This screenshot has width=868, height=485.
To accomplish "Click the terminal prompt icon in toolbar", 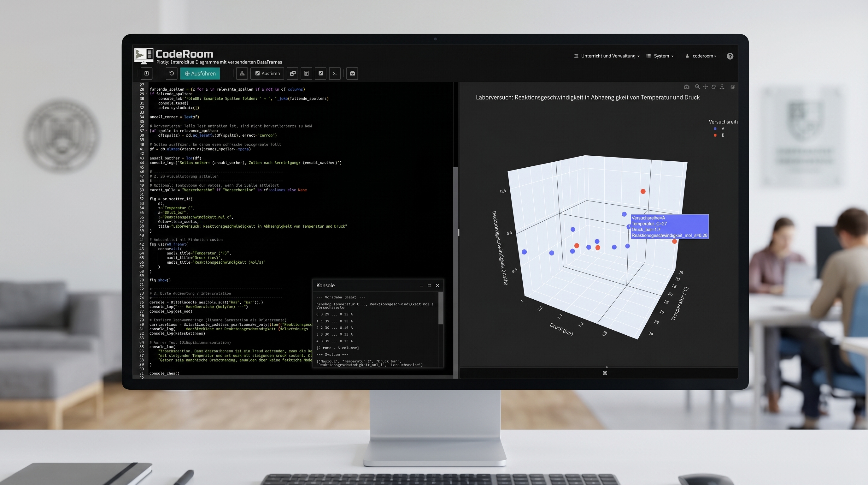I will pos(335,74).
